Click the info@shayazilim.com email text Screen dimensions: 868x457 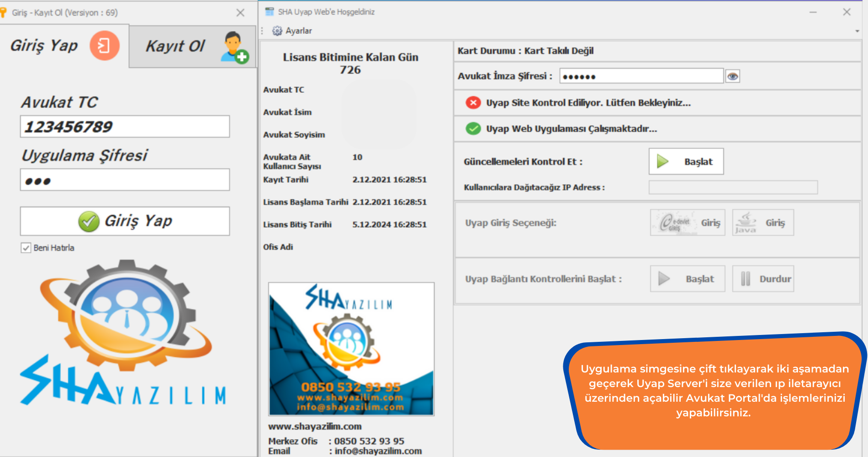coord(378,451)
